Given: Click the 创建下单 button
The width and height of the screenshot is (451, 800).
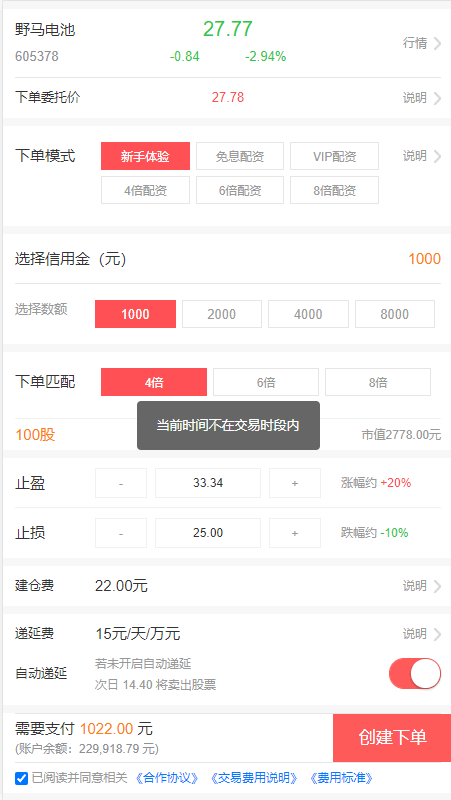Looking at the screenshot, I should pyautogui.click(x=392, y=738).
